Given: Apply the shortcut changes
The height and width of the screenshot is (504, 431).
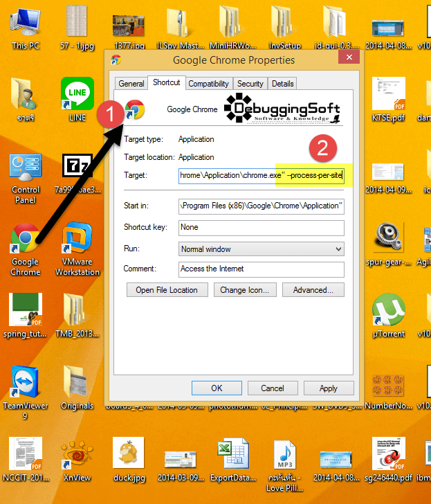Looking at the screenshot, I should (329, 388).
